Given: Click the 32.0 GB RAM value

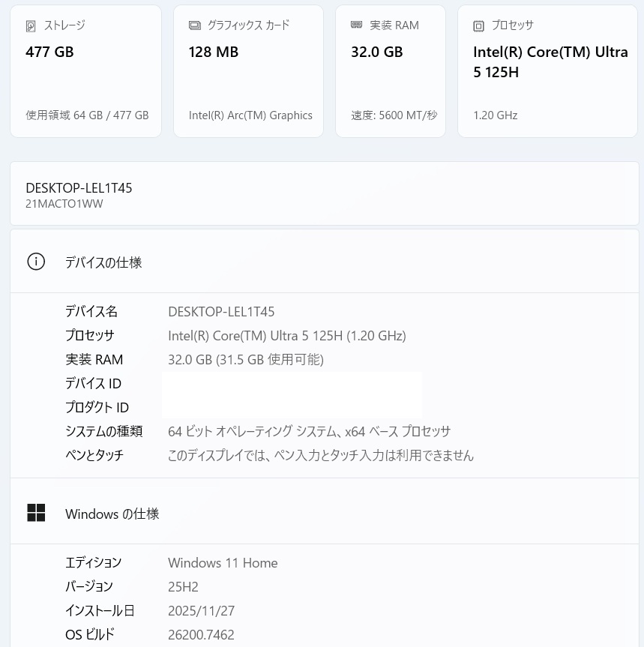Looking at the screenshot, I should click(376, 52).
